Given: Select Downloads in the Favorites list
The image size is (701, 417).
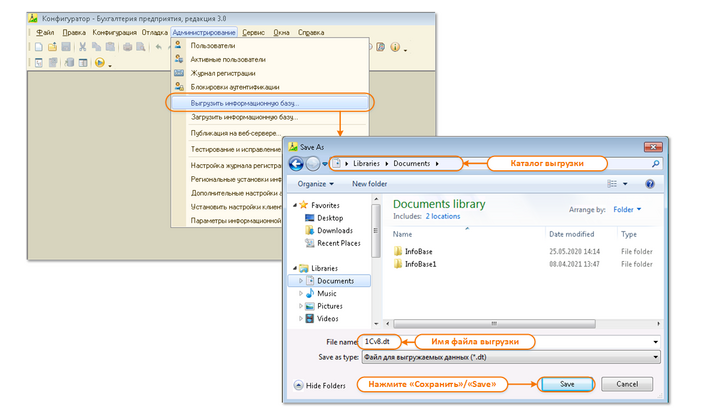Looking at the screenshot, I should tap(334, 230).
